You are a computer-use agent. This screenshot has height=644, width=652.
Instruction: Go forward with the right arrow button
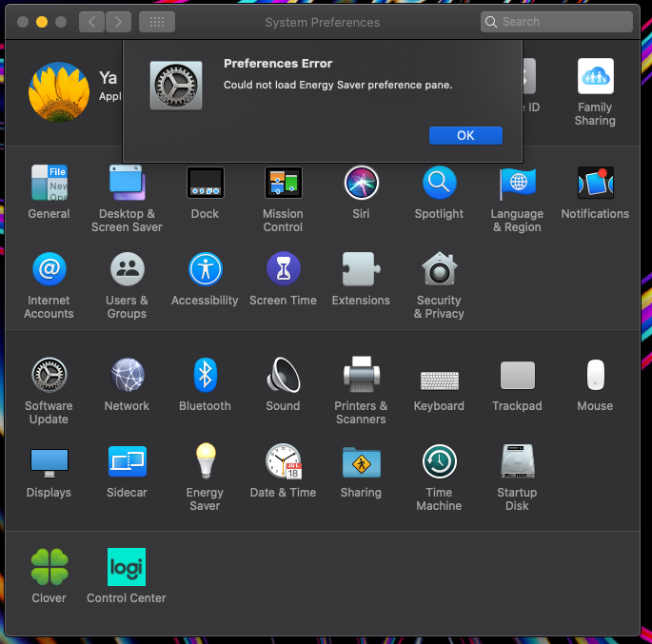coord(119,22)
